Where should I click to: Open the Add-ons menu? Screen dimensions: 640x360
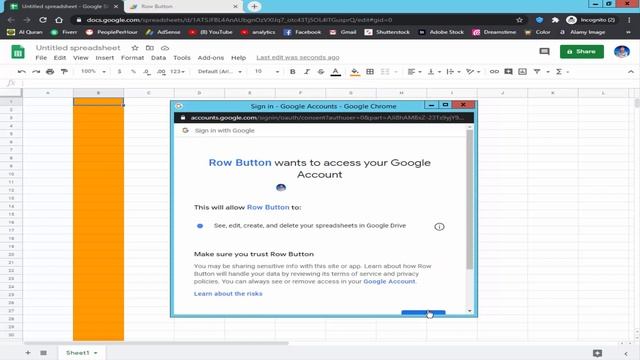pos(211,58)
